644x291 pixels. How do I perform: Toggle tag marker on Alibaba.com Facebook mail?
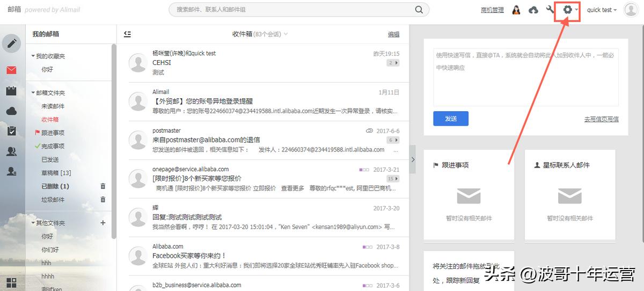(368, 247)
